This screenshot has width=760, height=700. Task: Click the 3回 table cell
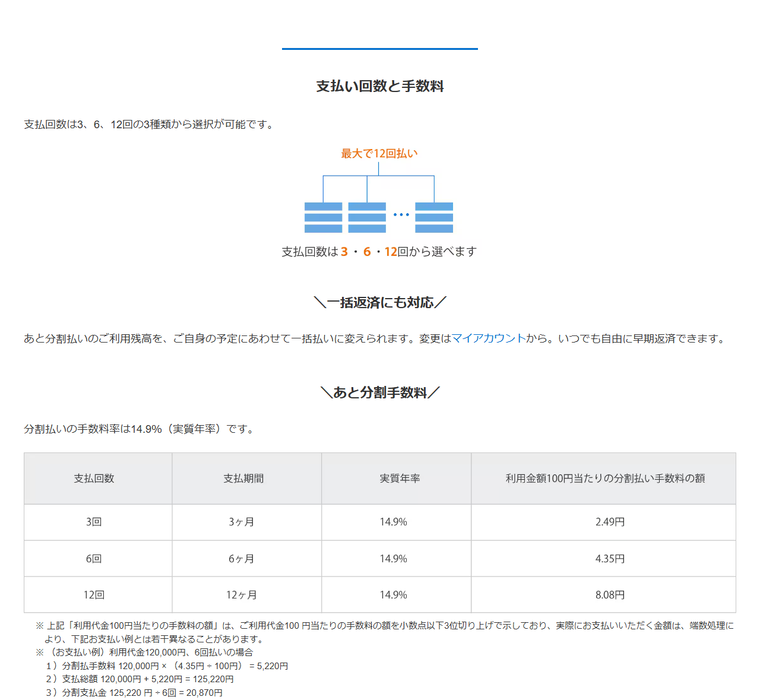98,522
